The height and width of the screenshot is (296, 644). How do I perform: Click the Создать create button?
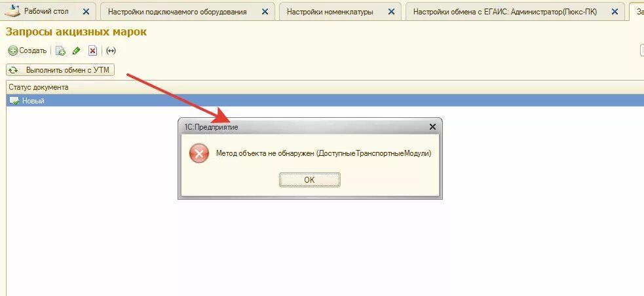tap(28, 51)
